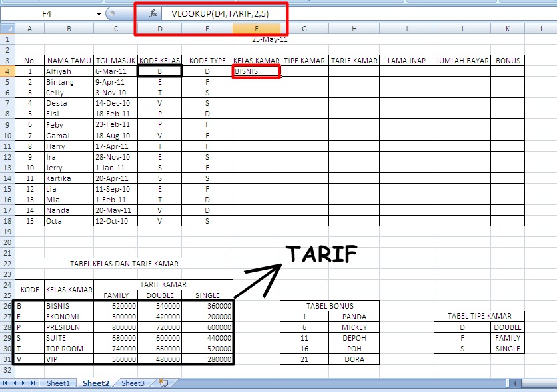Image resolution: width=557 pixels, height=392 pixels.
Task: Click the TABEL KELAS DAN TARIF KAMAR title
Action: 124,264
